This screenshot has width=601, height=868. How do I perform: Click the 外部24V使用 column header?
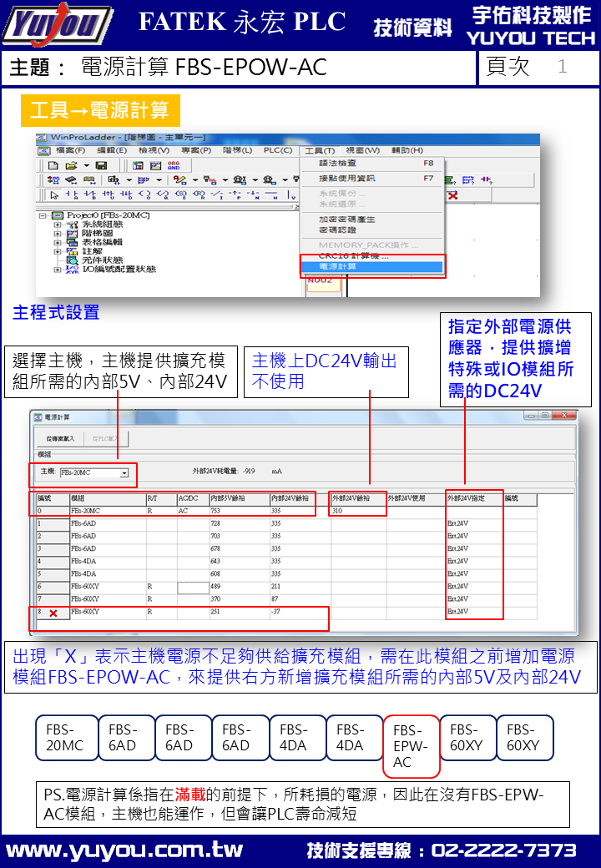pyautogui.click(x=416, y=499)
